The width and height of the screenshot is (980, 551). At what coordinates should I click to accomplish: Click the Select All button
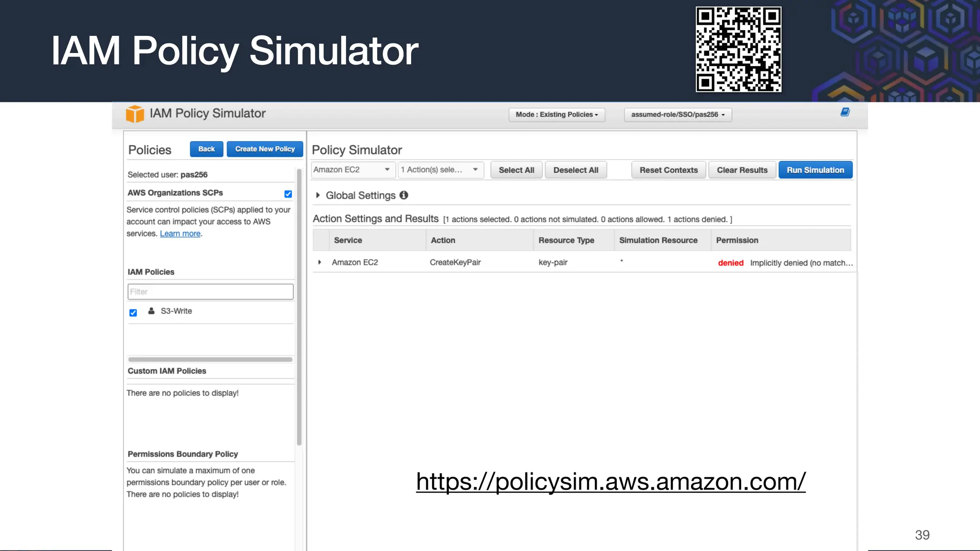click(516, 170)
